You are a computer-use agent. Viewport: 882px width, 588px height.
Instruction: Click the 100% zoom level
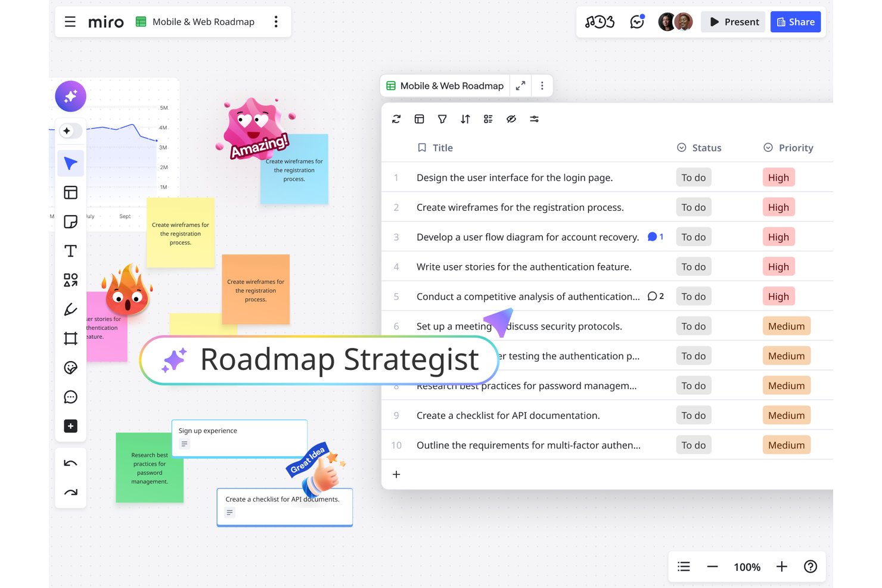747,567
